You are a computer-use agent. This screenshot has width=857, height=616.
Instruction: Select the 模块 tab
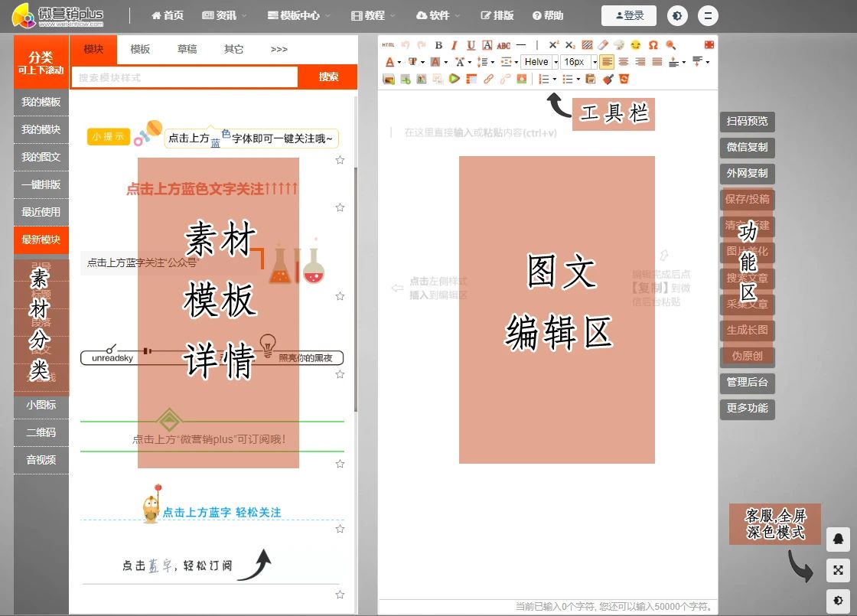coord(93,49)
